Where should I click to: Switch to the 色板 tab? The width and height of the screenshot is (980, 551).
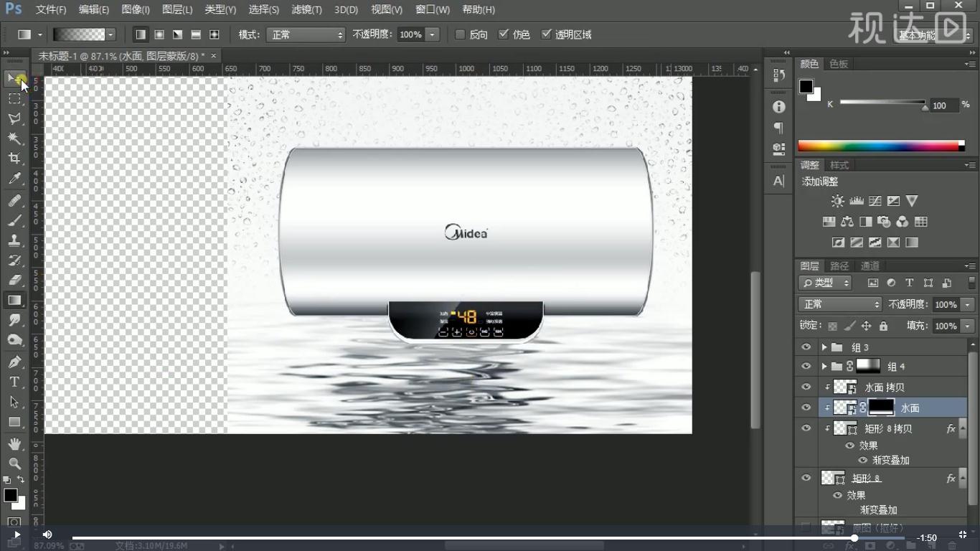point(839,64)
